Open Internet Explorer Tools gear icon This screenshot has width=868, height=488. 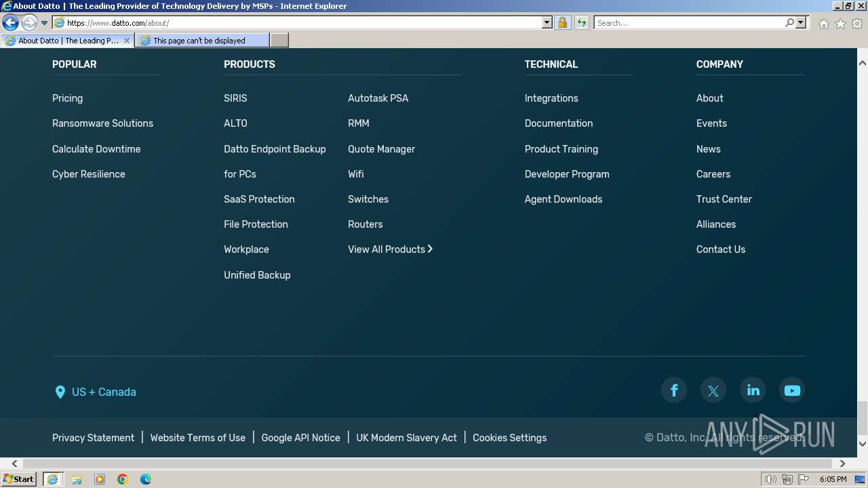pos(857,24)
